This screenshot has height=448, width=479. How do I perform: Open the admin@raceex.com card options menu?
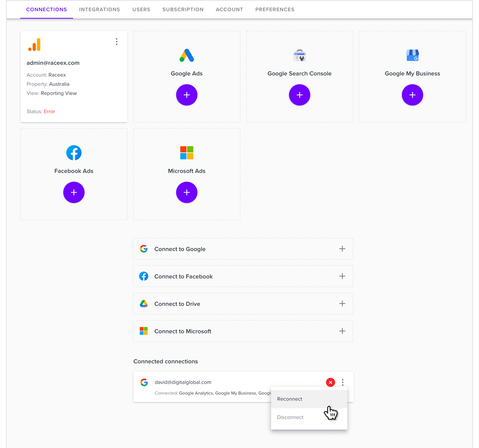(x=117, y=42)
